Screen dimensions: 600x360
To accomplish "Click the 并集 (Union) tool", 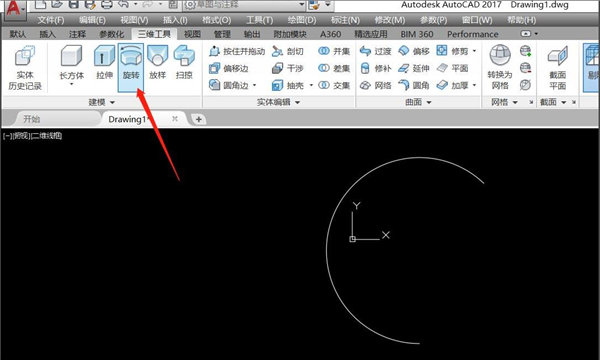I will click(x=334, y=51).
